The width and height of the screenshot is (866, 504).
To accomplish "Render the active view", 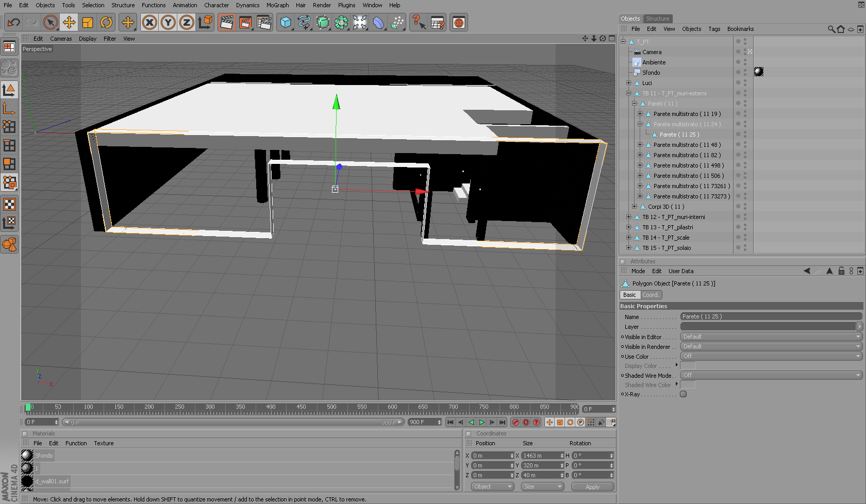I will [x=226, y=23].
